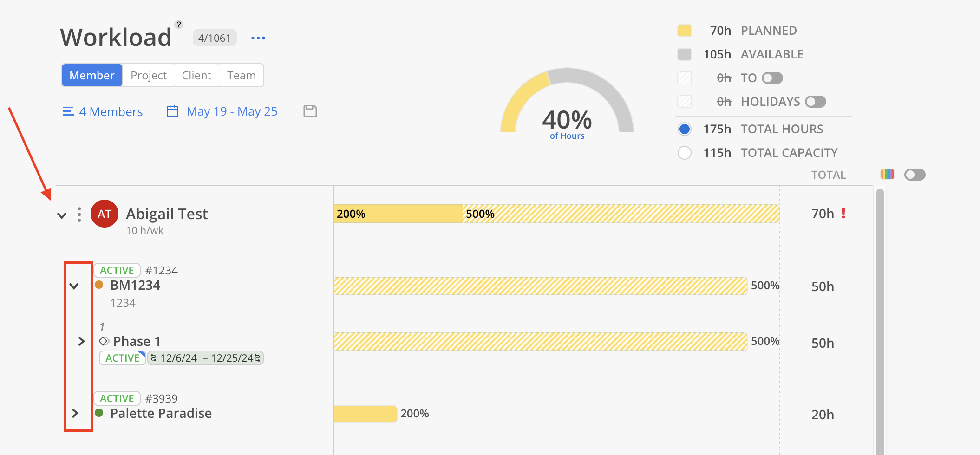The width and height of the screenshot is (980, 455).
Task: Open the three-dot Workload options menu
Action: tap(258, 38)
